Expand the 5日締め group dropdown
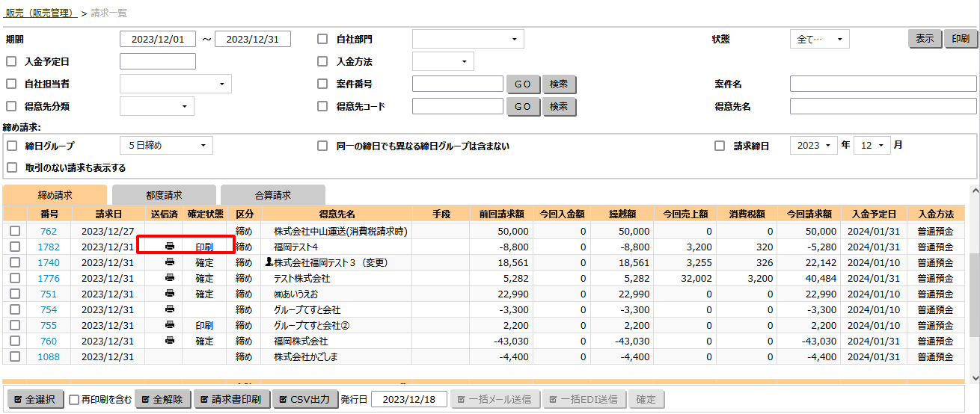Screen dimensions: 980x414 point(166,146)
